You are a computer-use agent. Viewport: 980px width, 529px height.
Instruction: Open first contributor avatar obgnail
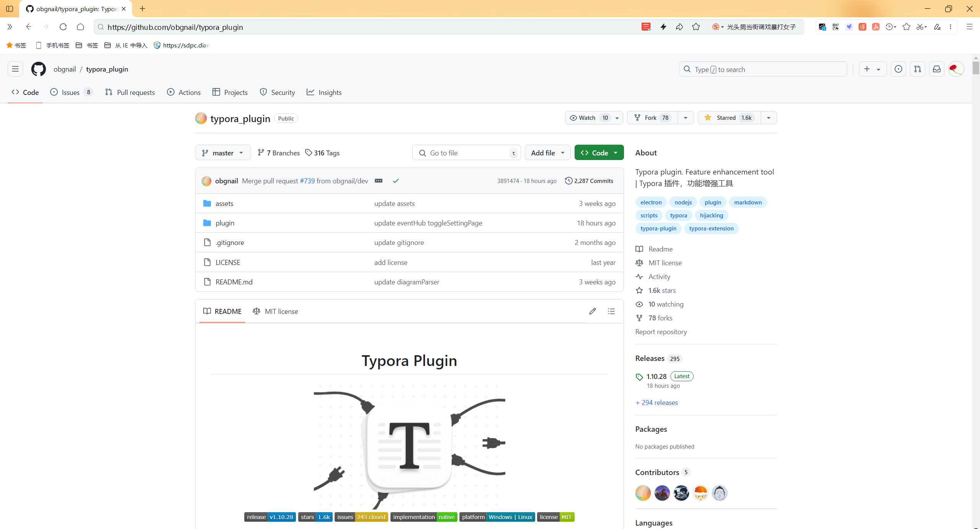[643, 493]
